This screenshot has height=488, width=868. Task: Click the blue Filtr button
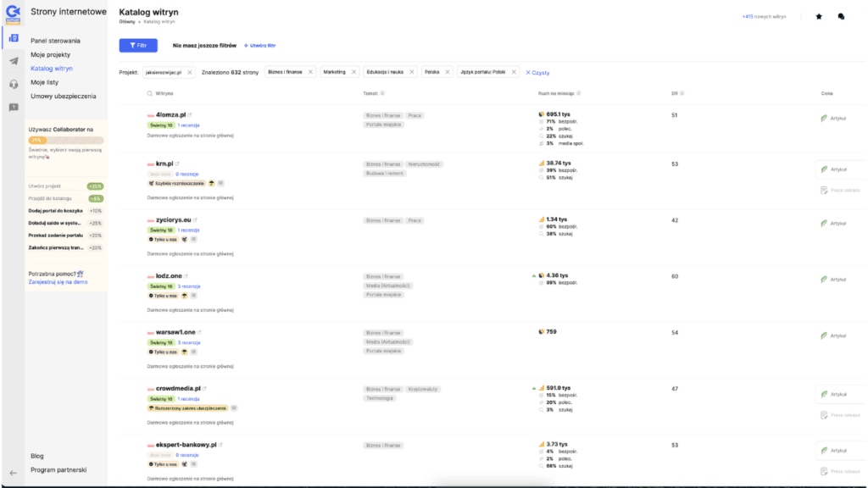click(x=138, y=46)
